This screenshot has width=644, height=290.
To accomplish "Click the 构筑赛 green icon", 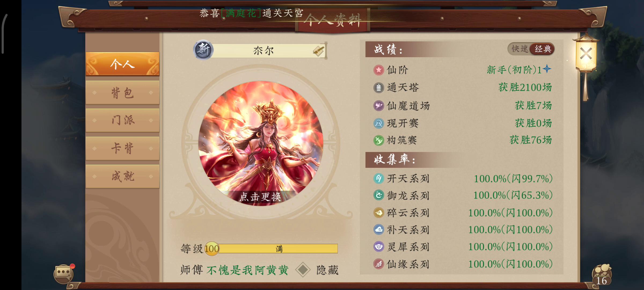I will (379, 140).
